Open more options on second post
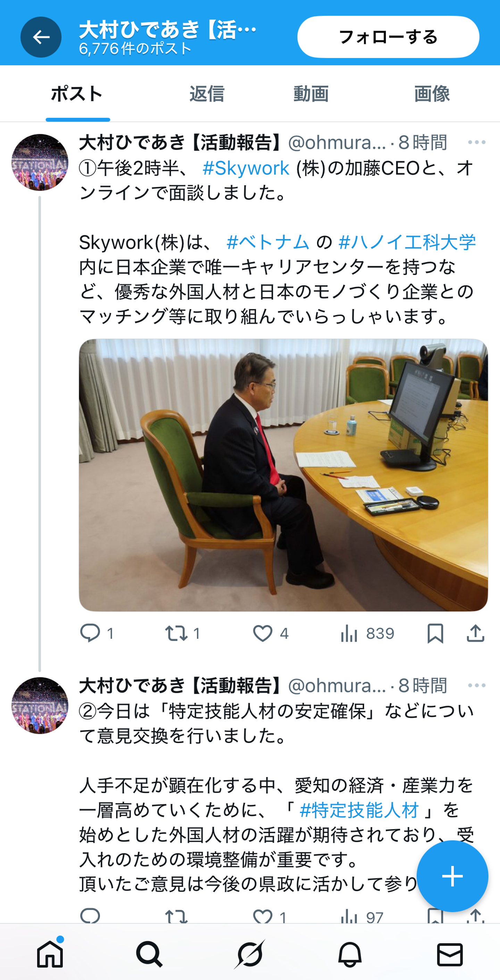 [x=477, y=685]
